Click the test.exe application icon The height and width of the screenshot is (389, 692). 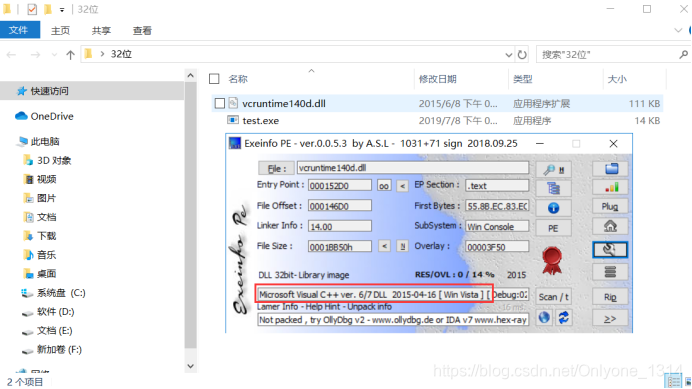(x=233, y=120)
